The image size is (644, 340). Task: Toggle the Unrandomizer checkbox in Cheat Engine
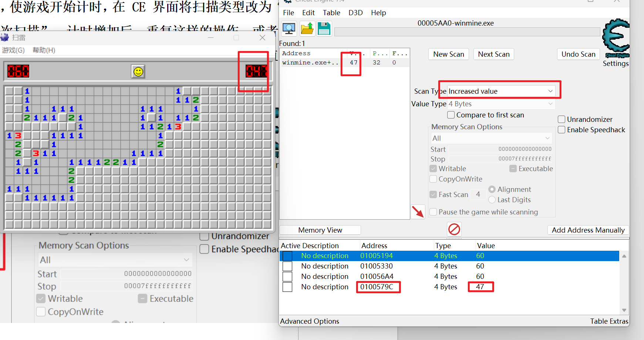click(x=562, y=119)
